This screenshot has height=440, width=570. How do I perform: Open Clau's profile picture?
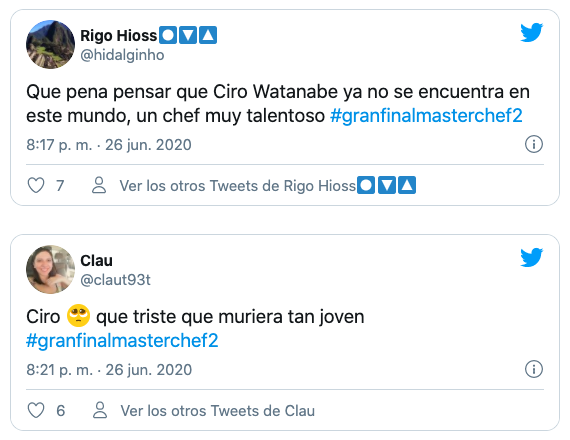point(51,269)
